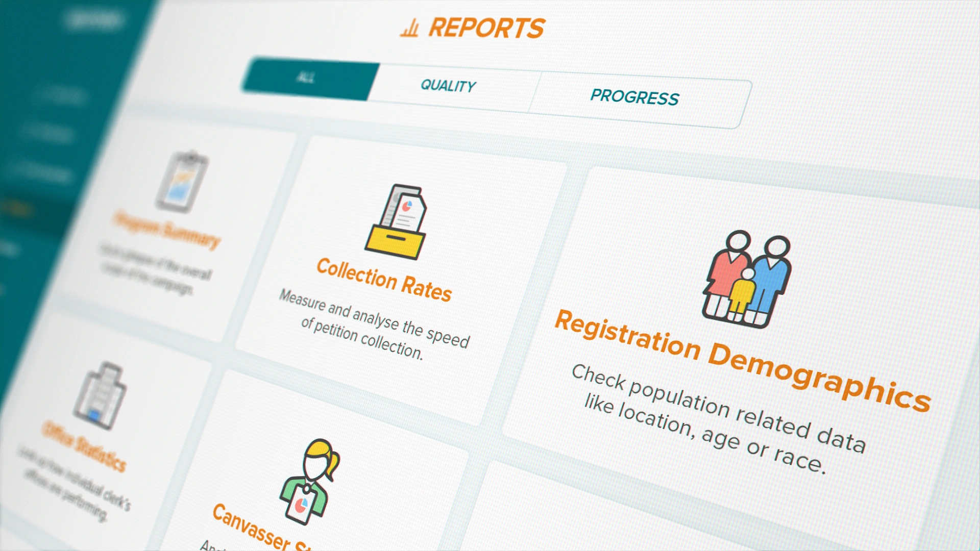The height and width of the screenshot is (551, 980).
Task: Click the file drawer Collection Rates icon
Action: pos(396,221)
